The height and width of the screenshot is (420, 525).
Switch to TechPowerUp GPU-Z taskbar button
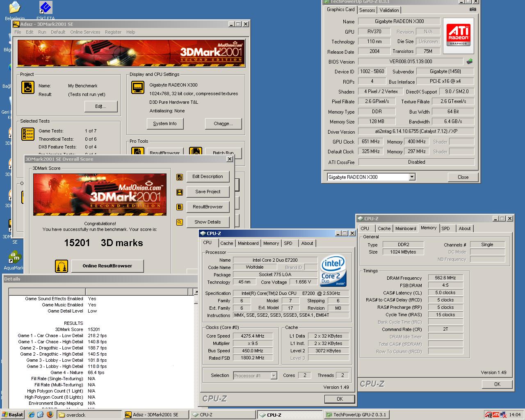[x=357, y=415]
